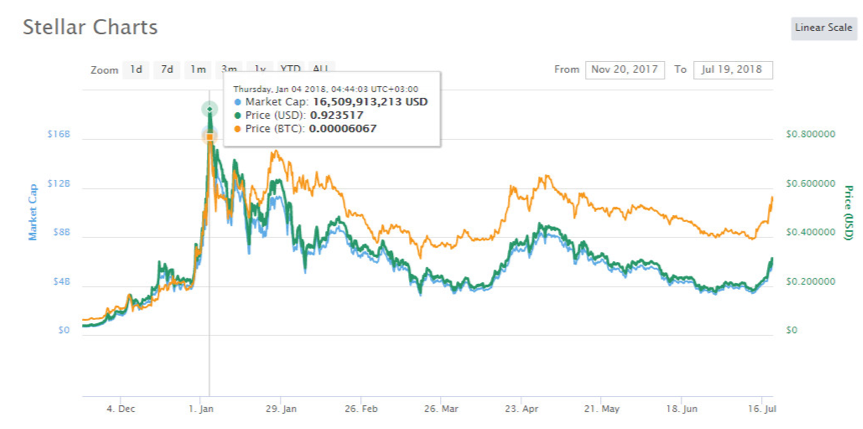Click the orange Price (BTC) hover marker

click(209, 136)
